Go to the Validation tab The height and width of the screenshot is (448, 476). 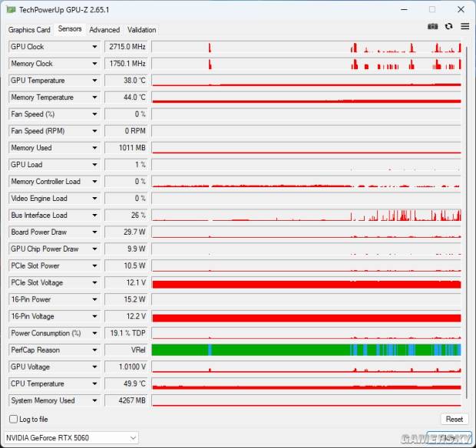click(142, 30)
